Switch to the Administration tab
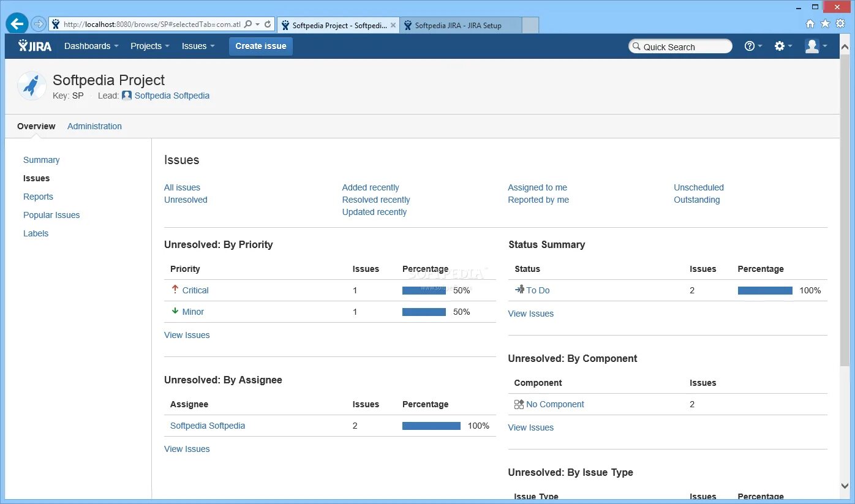This screenshot has width=855, height=504. tap(94, 126)
